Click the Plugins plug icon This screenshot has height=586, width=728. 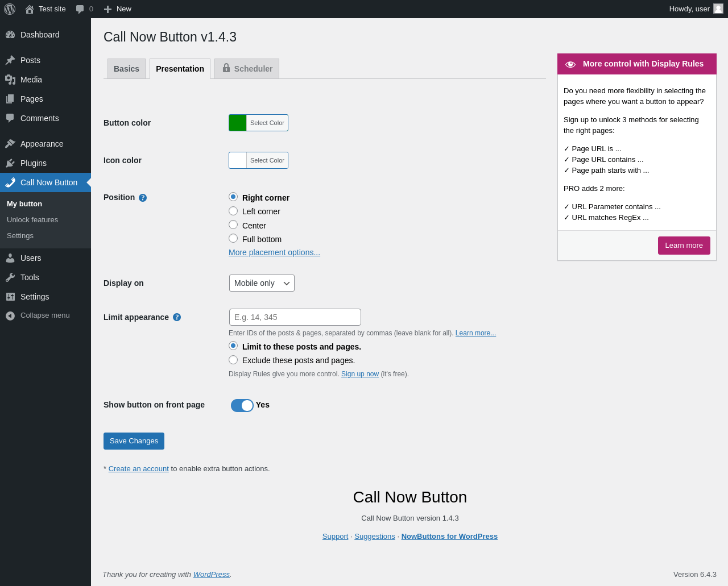[x=10, y=163]
